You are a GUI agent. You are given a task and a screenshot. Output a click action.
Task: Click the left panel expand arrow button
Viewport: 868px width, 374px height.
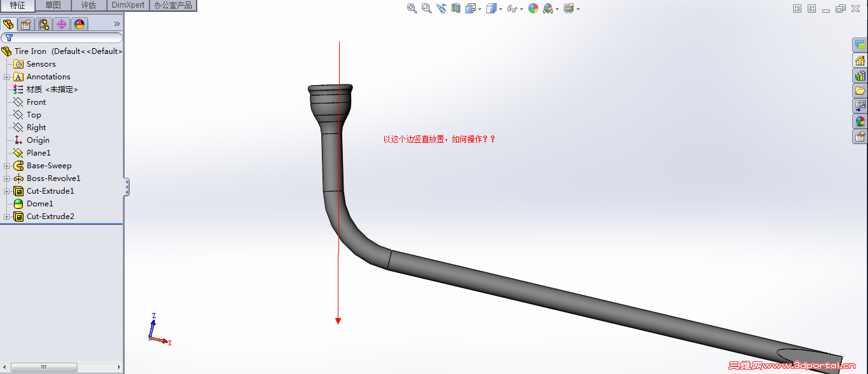[x=798, y=9]
